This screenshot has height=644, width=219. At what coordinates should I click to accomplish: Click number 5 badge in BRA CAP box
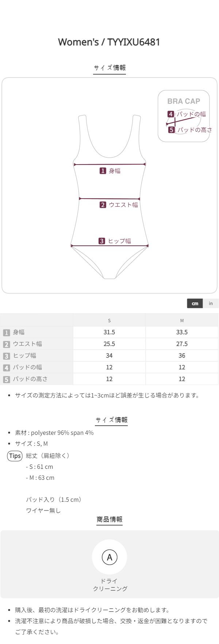[x=171, y=130]
